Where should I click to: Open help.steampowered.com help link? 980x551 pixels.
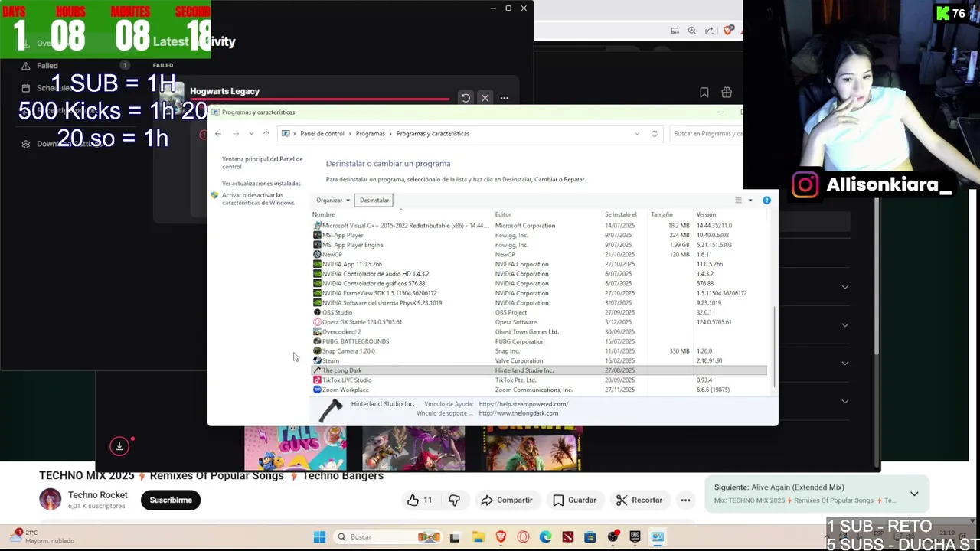click(524, 404)
